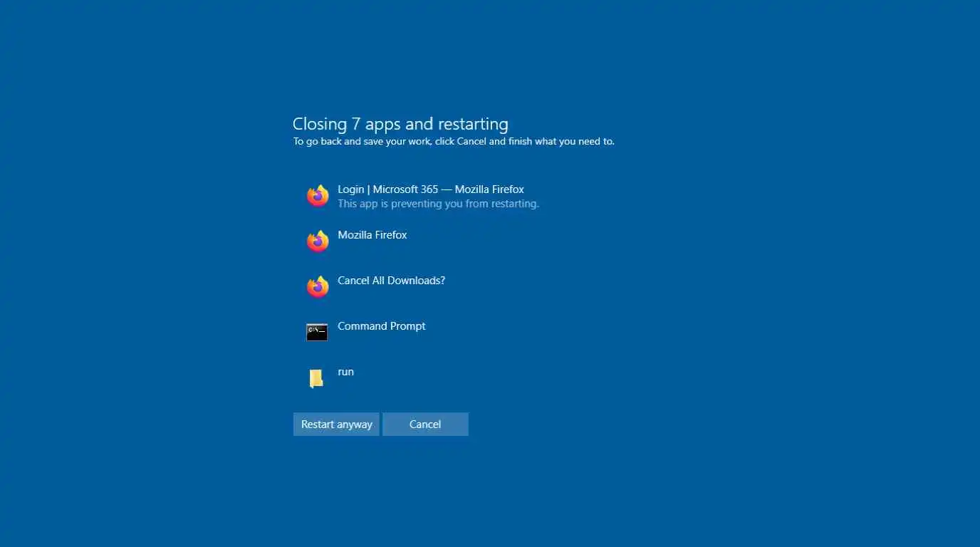The width and height of the screenshot is (980, 547).
Task: Click the folder icon for run
Action: 316,379
